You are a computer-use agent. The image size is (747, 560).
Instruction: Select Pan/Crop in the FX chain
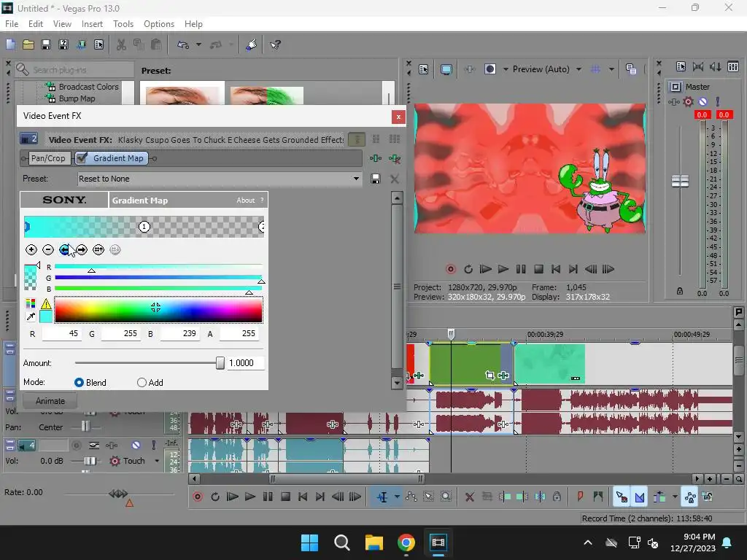[48, 158]
